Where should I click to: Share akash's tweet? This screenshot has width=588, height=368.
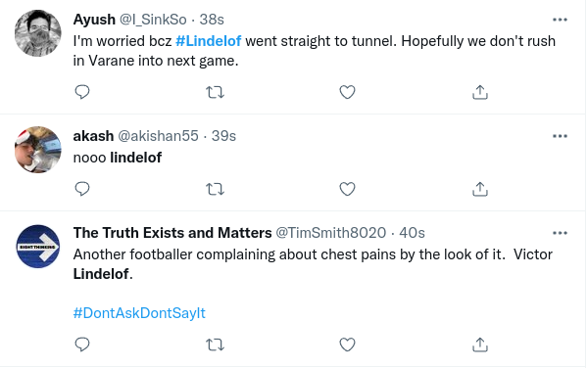click(480, 189)
